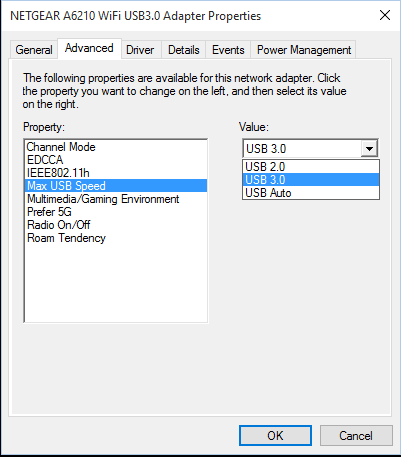This screenshot has width=401, height=457.
Task: Highlight the Max USB Speed property
Action: 116,186
